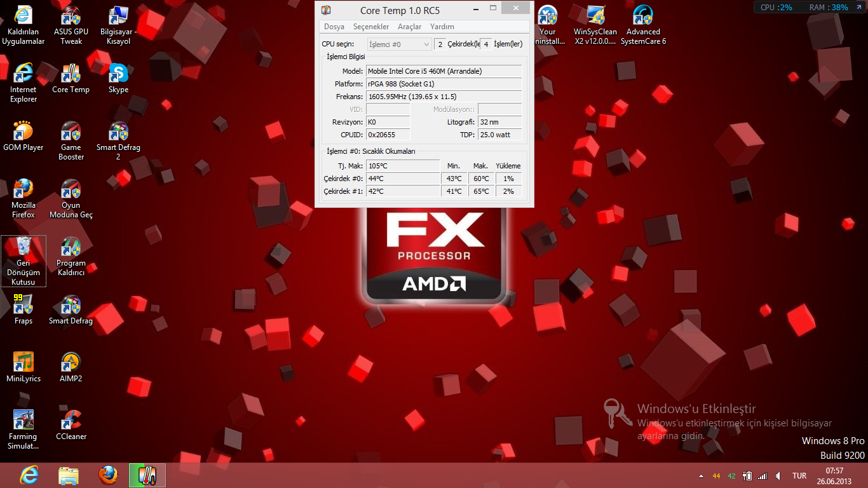This screenshot has width=868, height=488.
Task: Select the Skype desktop icon
Action: coord(118,79)
